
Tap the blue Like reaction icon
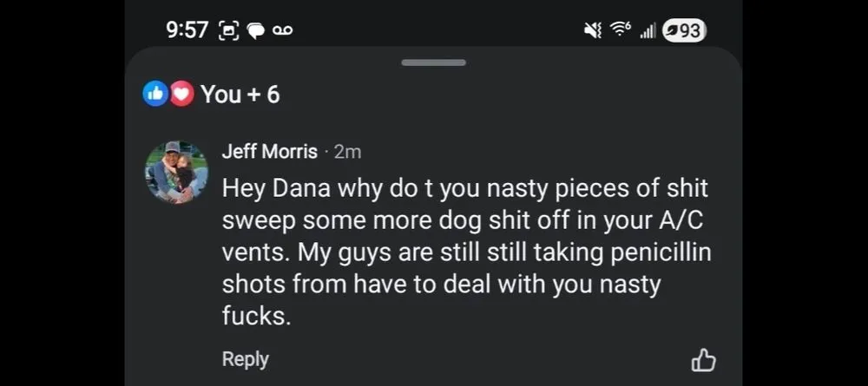pyautogui.click(x=155, y=94)
